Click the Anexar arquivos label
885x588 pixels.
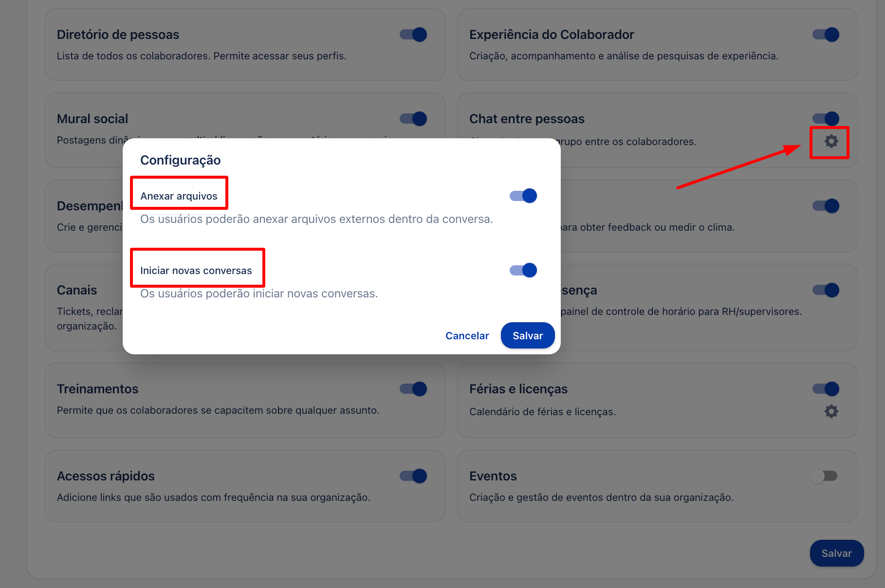click(x=179, y=196)
